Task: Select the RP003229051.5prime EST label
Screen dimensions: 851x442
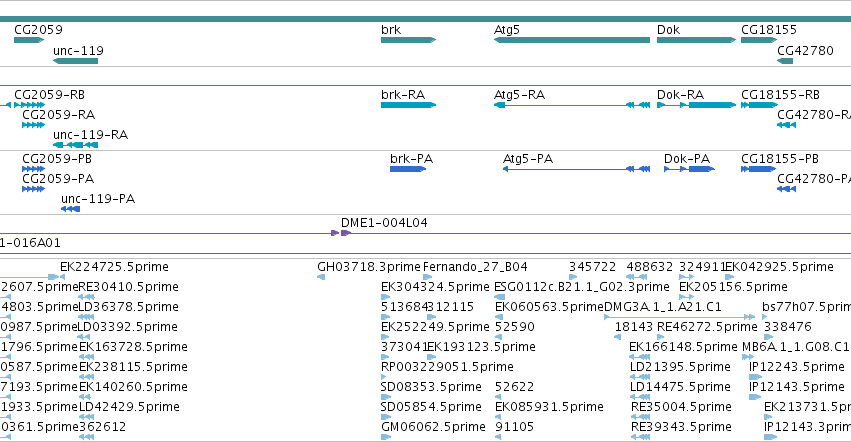Action: (447, 367)
